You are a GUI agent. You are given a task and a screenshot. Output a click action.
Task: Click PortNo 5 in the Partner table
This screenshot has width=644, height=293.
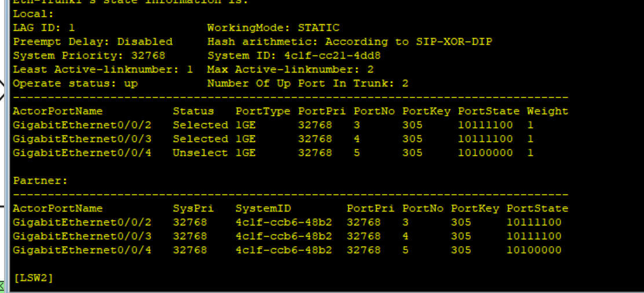(x=406, y=250)
